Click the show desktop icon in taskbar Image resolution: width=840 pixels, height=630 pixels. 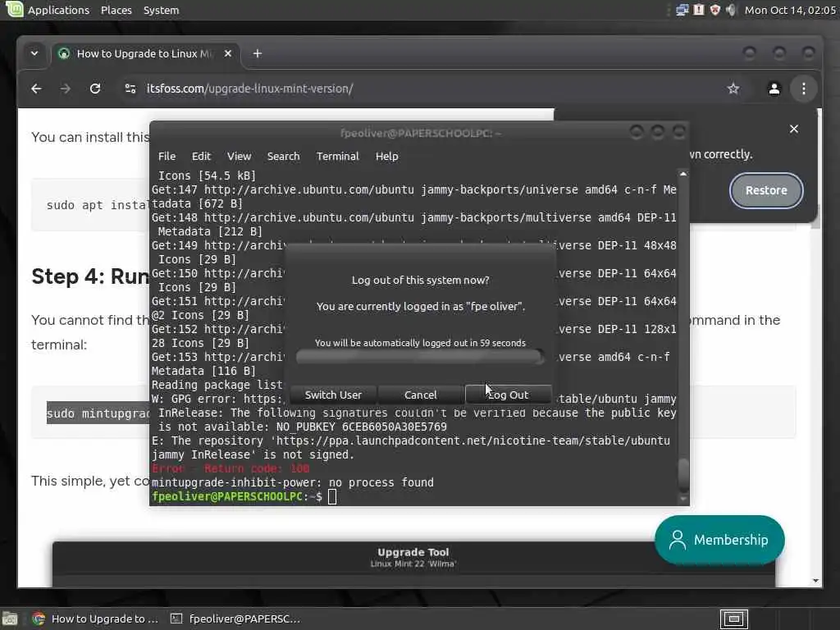click(x=10, y=619)
